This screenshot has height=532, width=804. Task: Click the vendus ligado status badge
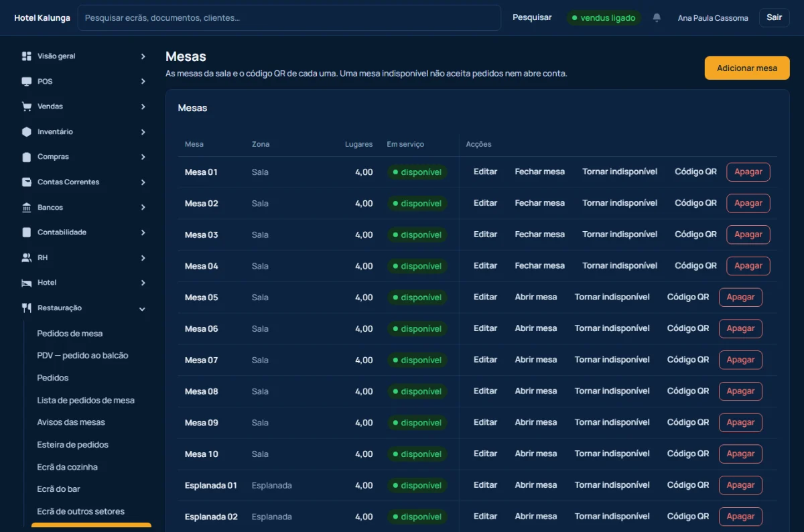[604, 18]
